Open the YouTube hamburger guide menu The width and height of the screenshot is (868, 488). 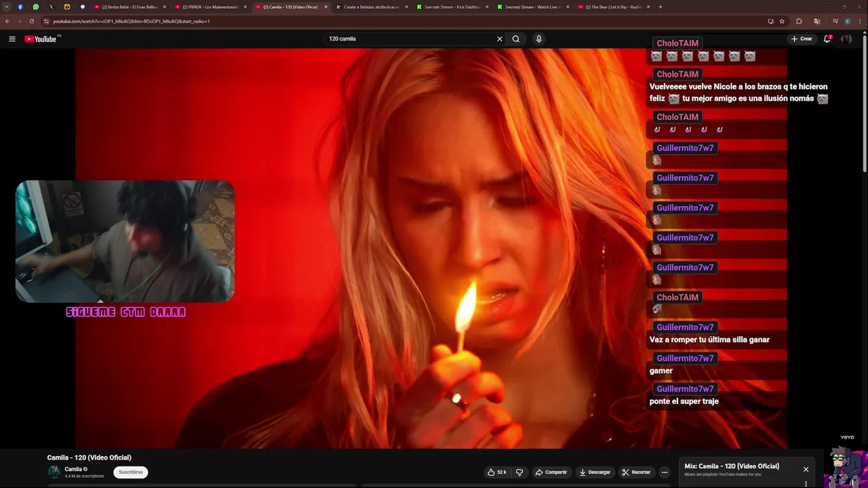pos(12,39)
